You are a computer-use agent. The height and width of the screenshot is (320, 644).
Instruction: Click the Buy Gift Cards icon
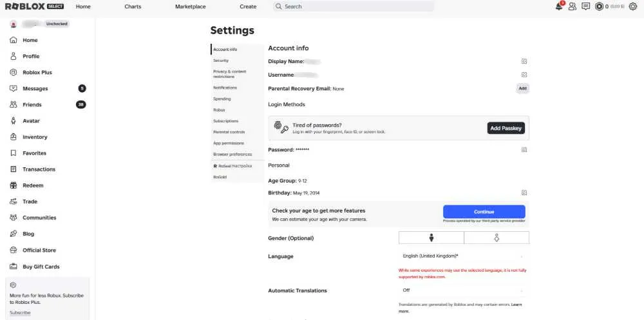coord(14,266)
